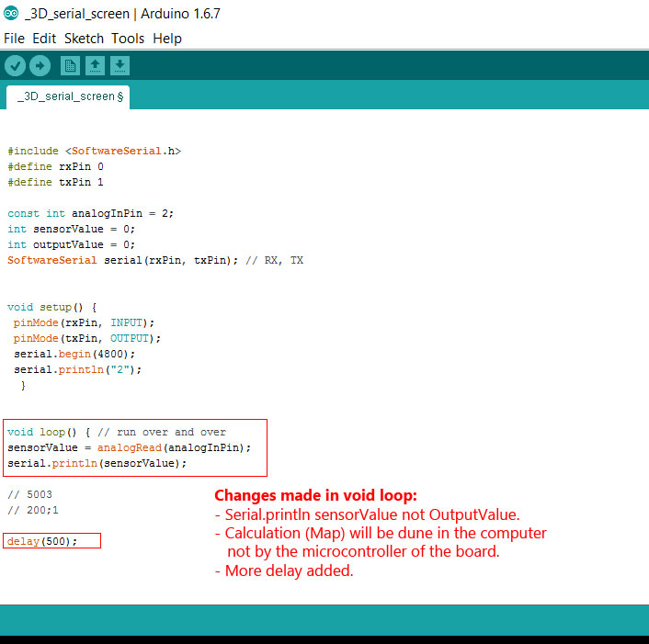Open the File menu
Viewport: 649px width, 644px height.
tap(14, 39)
